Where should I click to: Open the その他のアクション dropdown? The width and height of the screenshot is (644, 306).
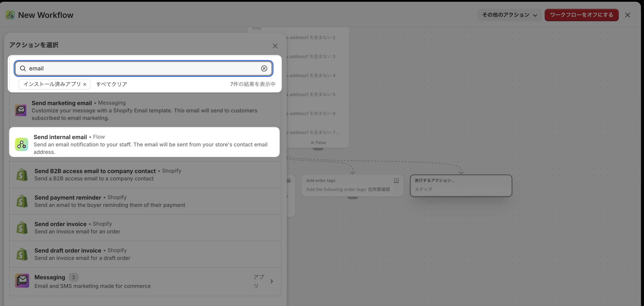[509, 15]
